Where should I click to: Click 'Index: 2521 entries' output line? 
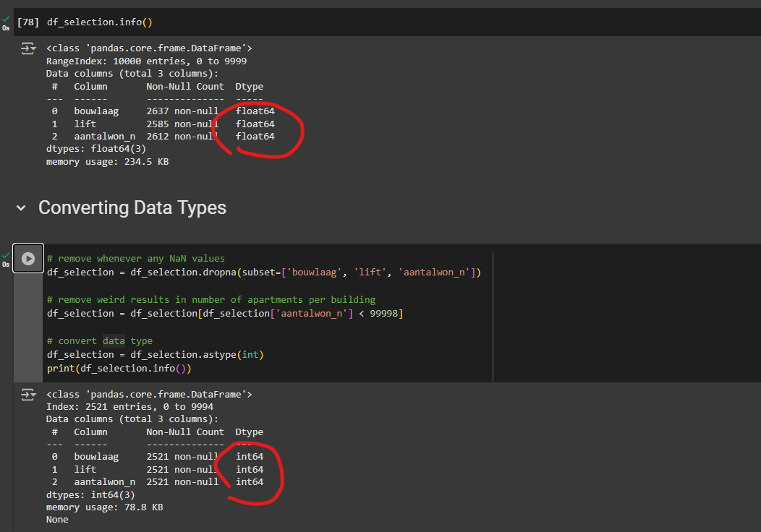(129, 407)
